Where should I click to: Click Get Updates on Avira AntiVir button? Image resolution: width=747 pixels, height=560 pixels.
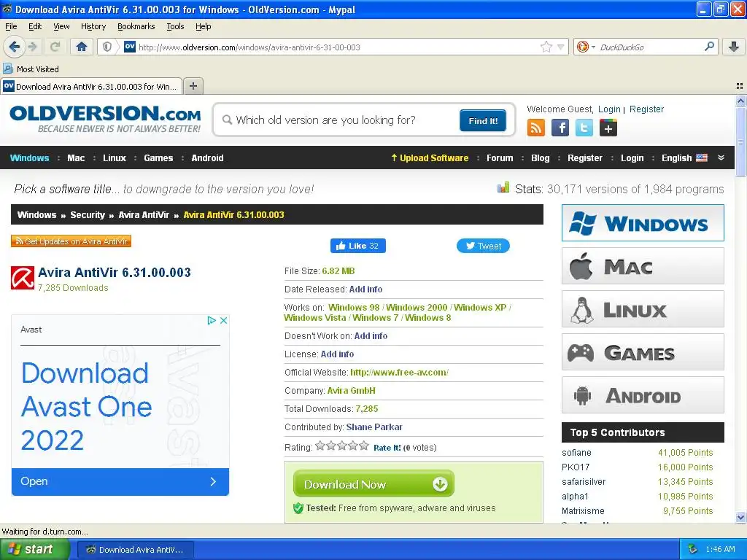click(71, 241)
